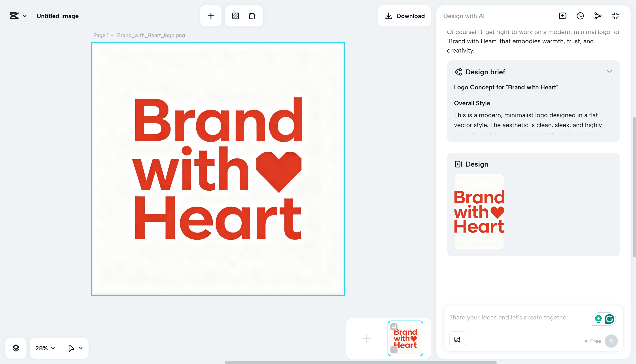The width and height of the screenshot is (636, 364).
Task: Open the Layers panel at bottom left
Action: coord(16,348)
